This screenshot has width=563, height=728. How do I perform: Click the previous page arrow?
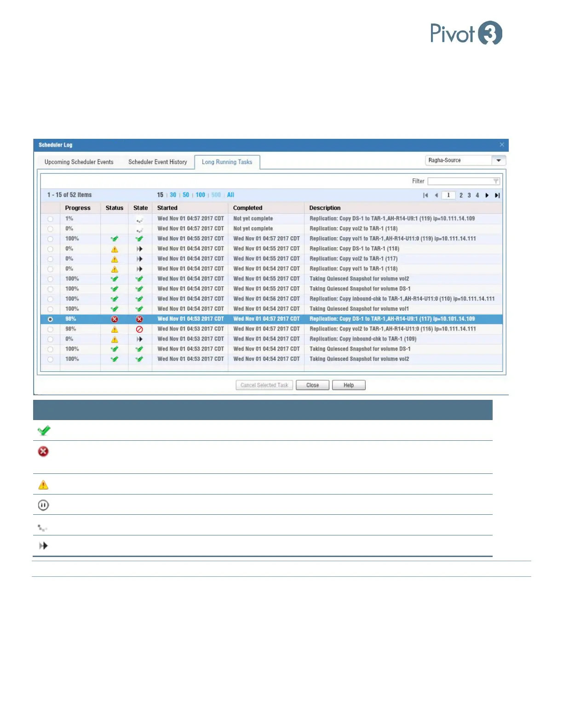point(436,195)
